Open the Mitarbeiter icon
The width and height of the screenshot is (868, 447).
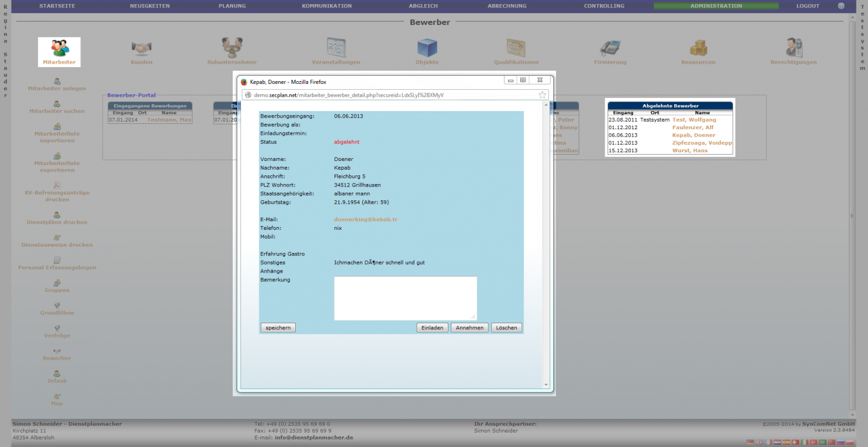coord(59,48)
